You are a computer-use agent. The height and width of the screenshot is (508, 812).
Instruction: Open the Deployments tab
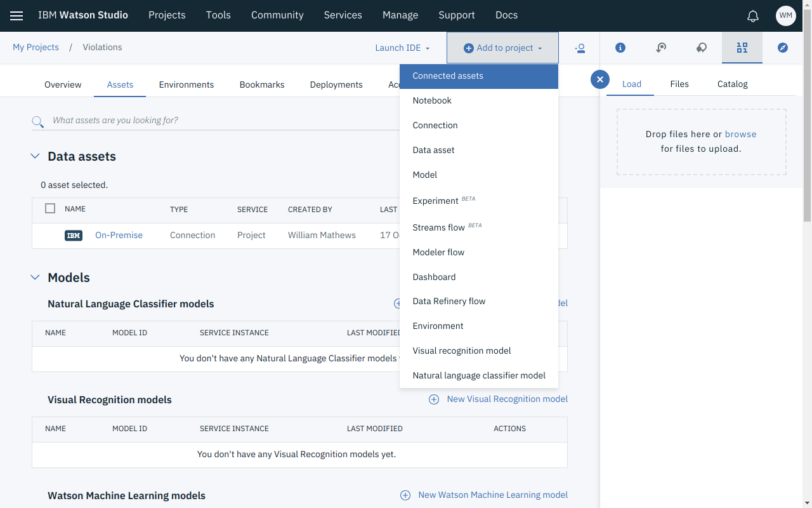pos(336,84)
